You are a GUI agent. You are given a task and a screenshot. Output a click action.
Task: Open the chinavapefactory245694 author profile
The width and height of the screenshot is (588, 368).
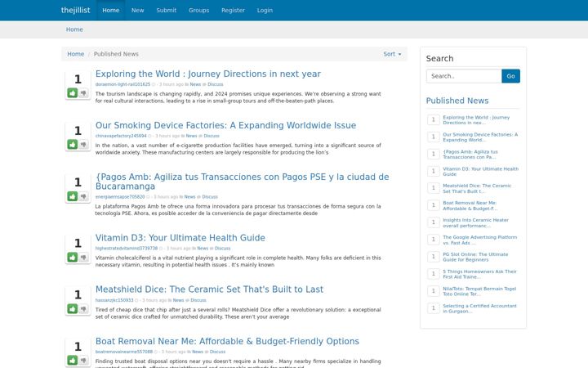point(121,136)
